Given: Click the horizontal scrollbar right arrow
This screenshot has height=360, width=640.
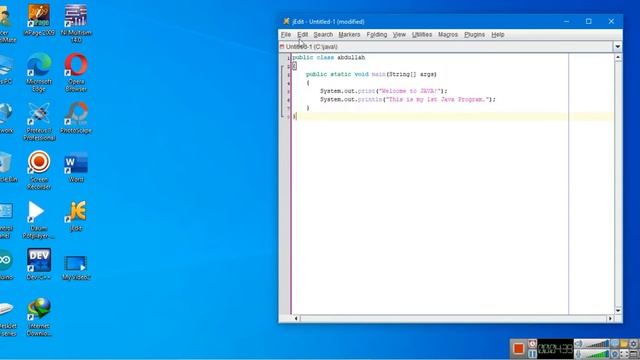Looking at the screenshot, I should [610, 318].
